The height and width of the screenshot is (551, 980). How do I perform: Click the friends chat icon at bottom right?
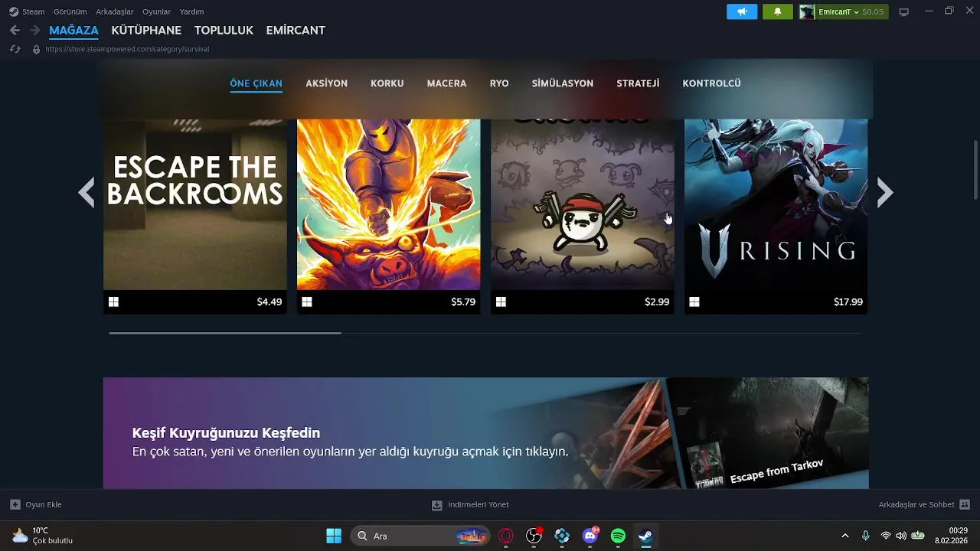point(965,505)
